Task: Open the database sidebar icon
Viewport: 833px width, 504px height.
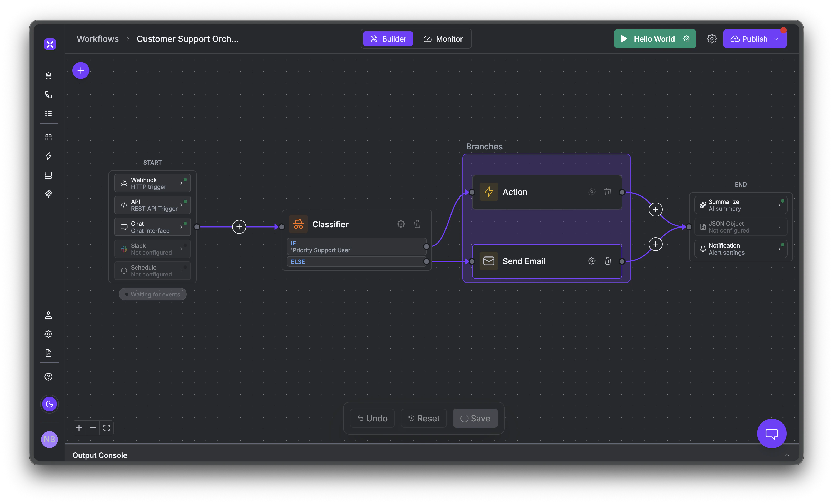Action: click(x=49, y=175)
